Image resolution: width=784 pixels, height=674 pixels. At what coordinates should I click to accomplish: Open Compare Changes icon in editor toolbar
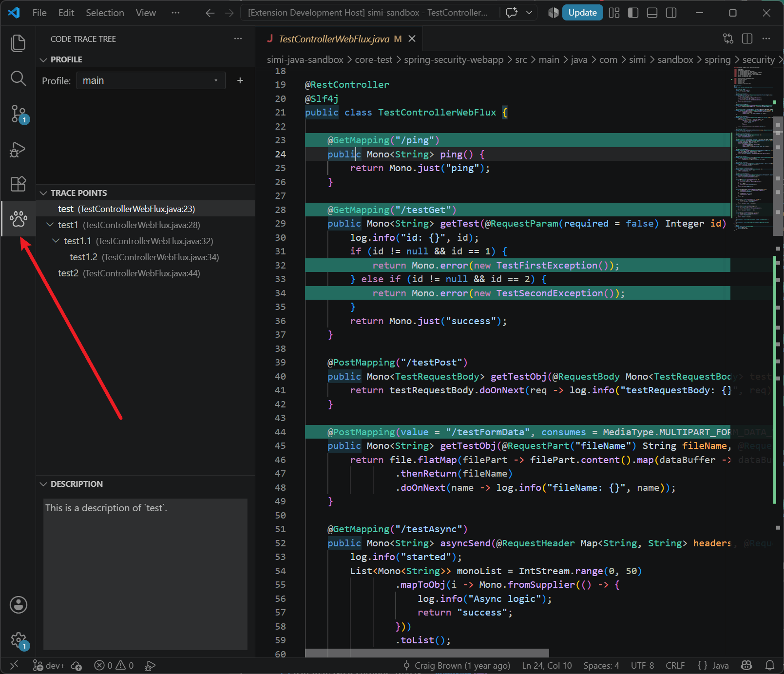pyautogui.click(x=728, y=39)
